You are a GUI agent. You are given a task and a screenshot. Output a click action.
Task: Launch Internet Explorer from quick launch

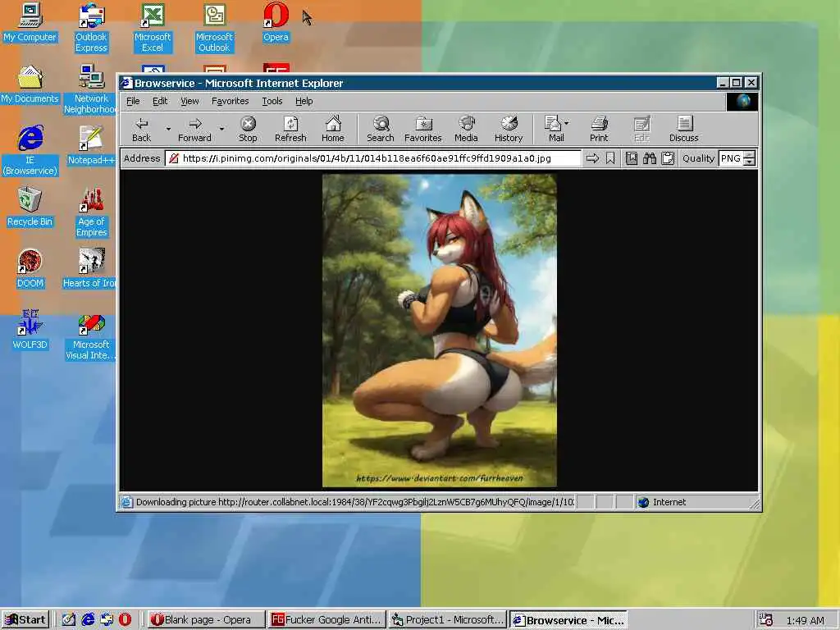tap(88, 620)
